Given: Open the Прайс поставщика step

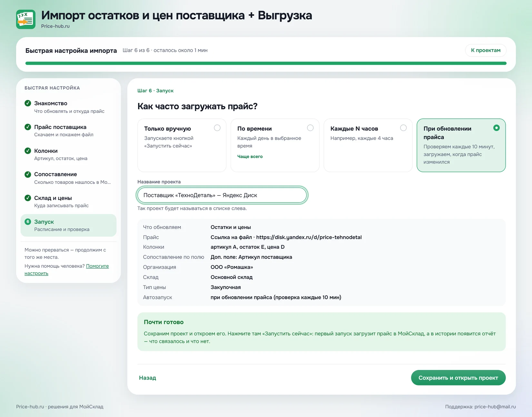Looking at the screenshot, I should click(68, 131).
